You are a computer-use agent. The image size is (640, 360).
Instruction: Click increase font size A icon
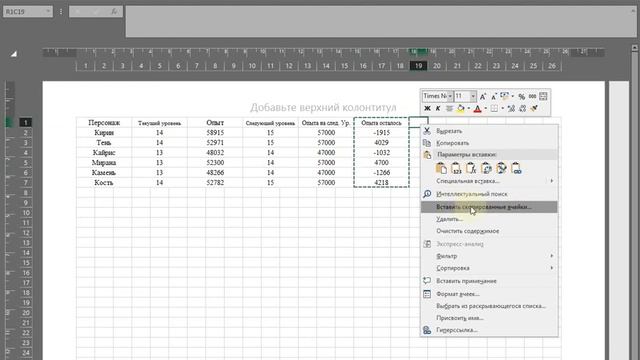(x=483, y=97)
